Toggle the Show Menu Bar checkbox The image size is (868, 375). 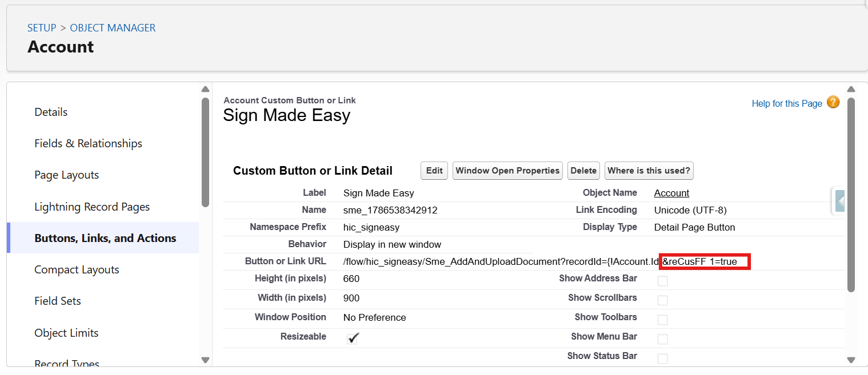coord(662,339)
